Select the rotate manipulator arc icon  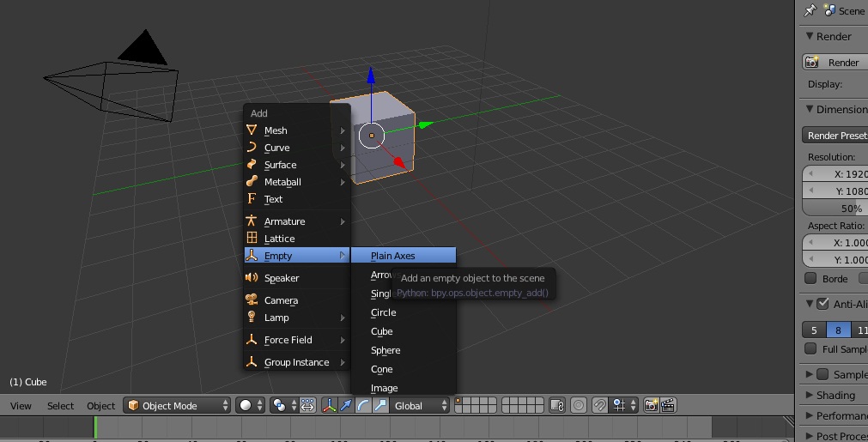(363, 405)
